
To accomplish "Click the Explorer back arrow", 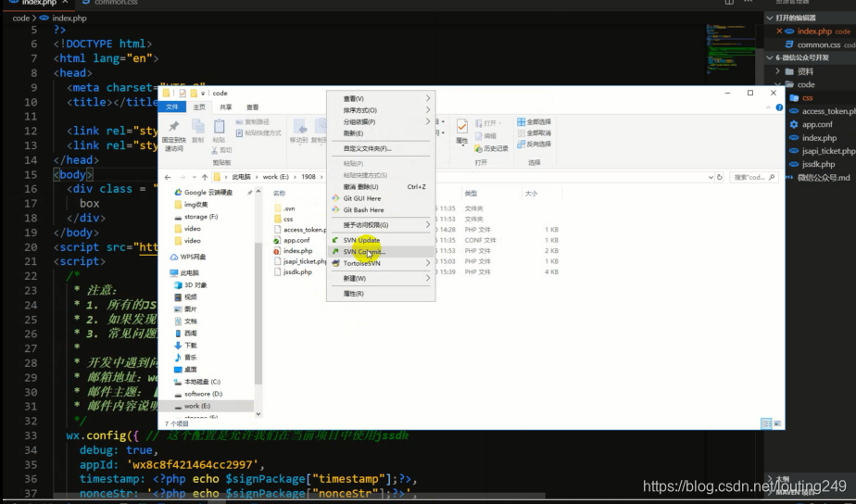I will click(168, 177).
